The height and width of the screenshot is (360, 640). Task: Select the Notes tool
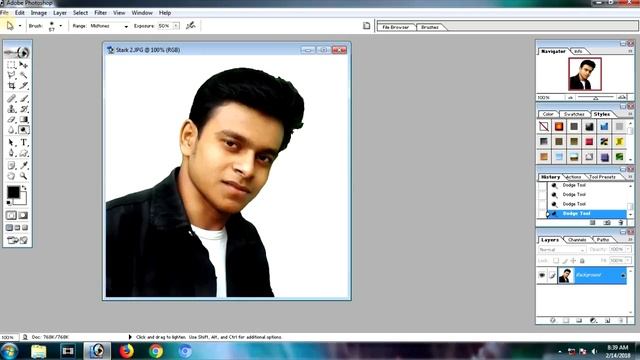pos(11,165)
